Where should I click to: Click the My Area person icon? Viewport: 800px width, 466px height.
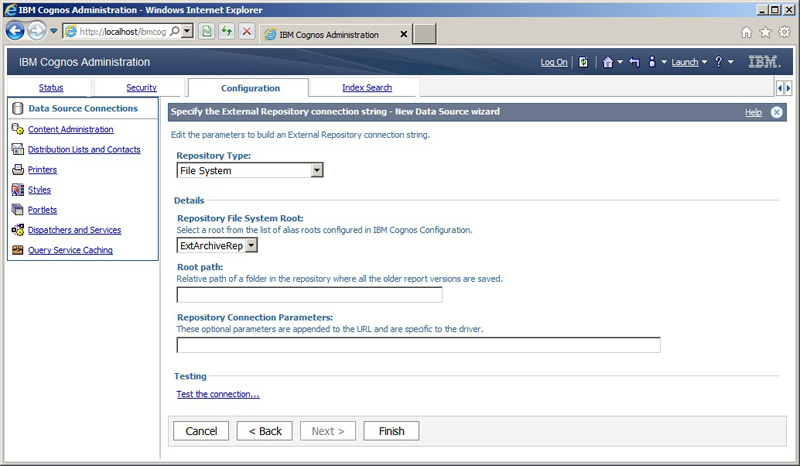coord(652,62)
